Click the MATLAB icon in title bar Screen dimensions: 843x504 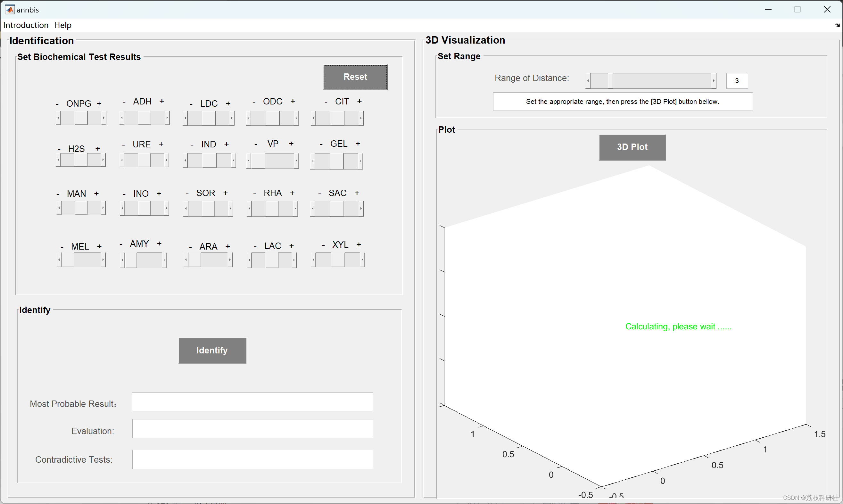[10, 10]
